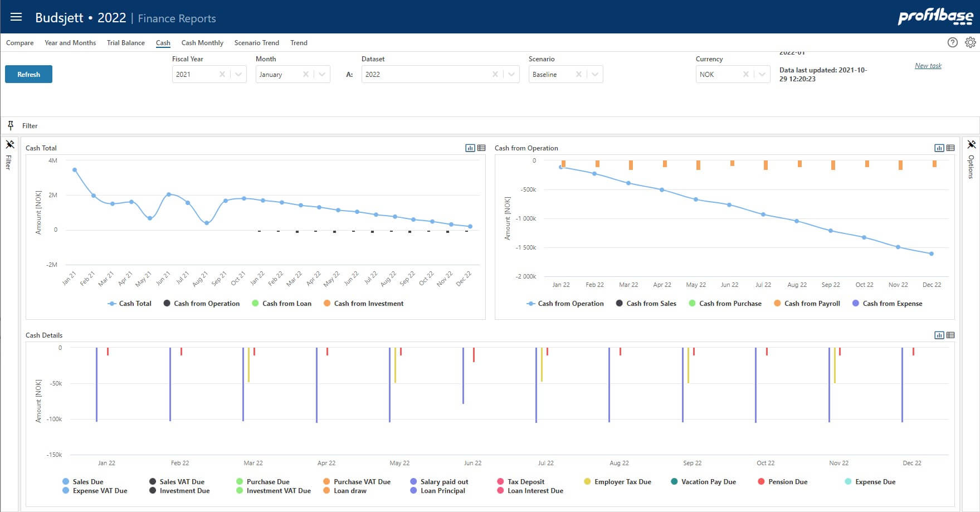
Task: Toggle Loan Principal legend entry
Action: point(437,491)
